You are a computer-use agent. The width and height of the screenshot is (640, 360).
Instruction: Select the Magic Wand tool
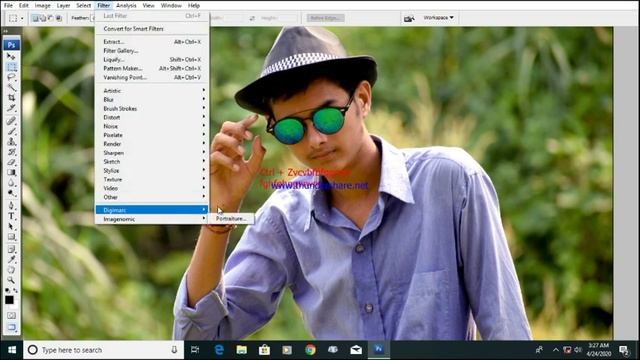click(x=11, y=87)
